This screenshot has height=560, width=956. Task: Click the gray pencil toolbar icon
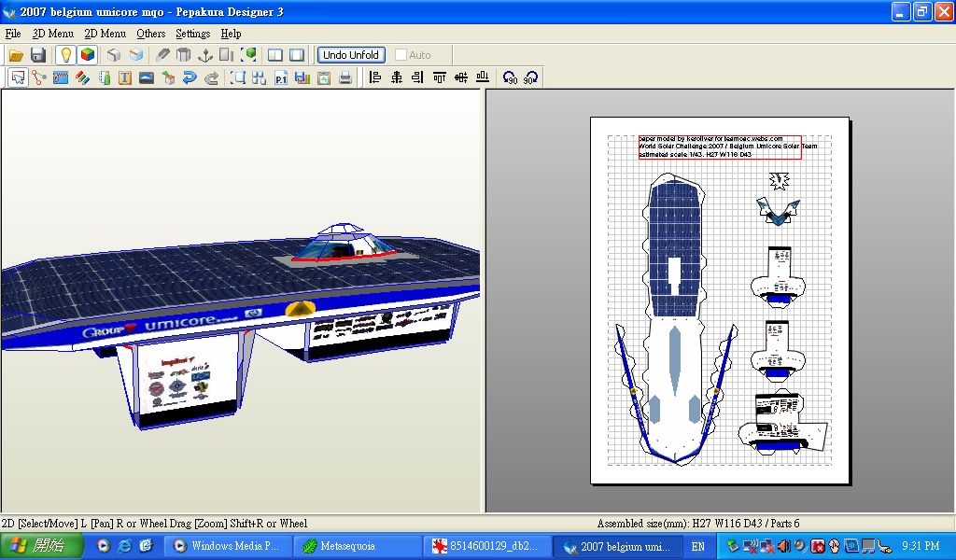point(162,55)
